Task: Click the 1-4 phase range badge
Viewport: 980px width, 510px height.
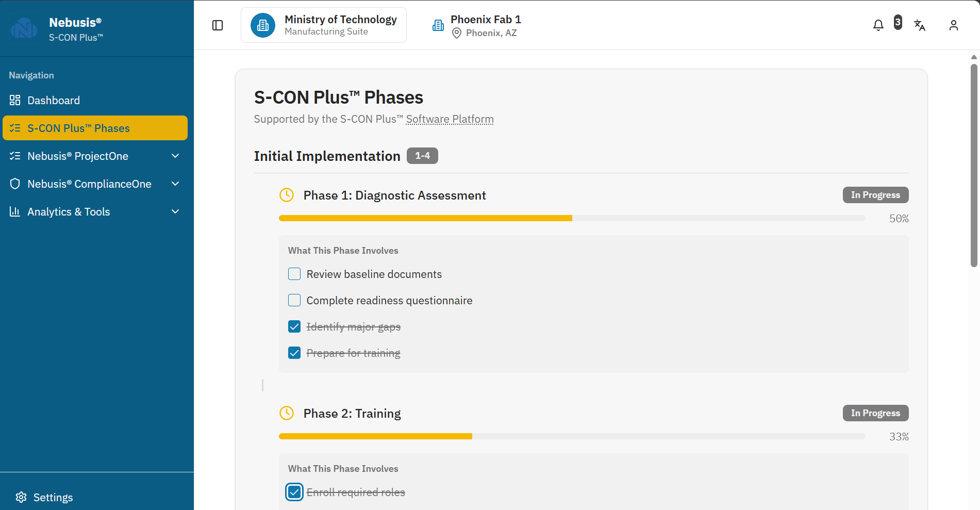Action: [x=422, y=156]
